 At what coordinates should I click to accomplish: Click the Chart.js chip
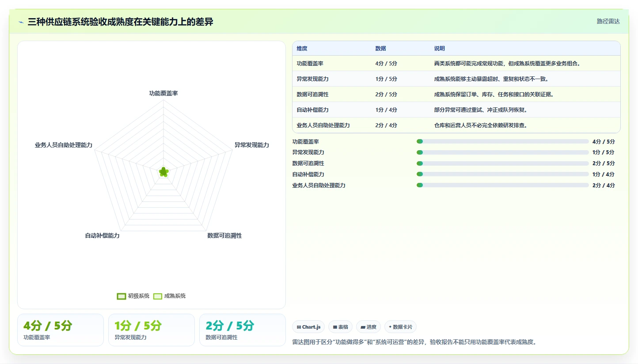(x=308, y=327)
